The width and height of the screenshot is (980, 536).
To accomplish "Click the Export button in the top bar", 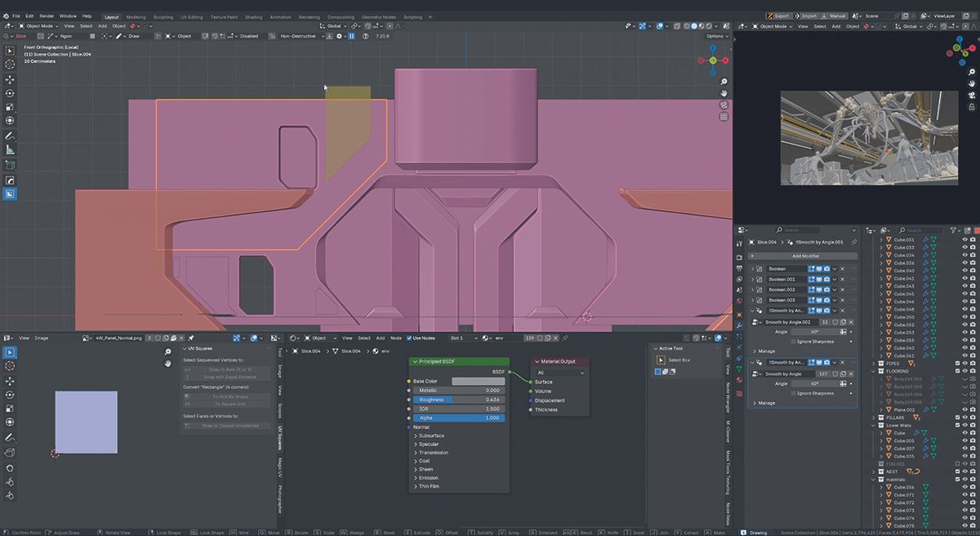I will (x=780, y=16).
